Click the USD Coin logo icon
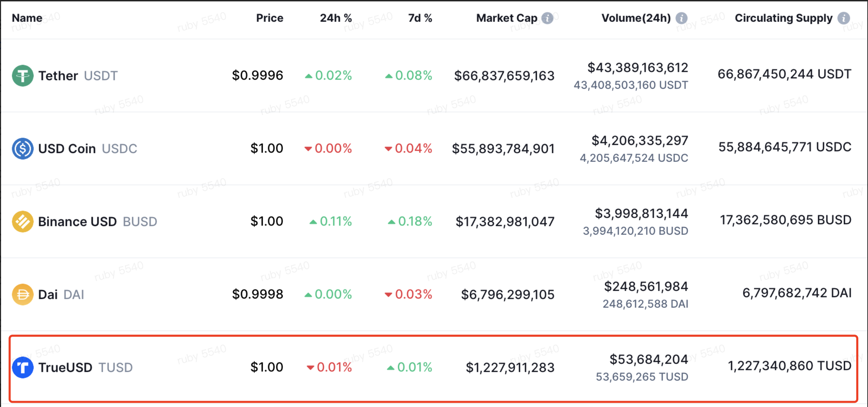This screenshot has height=407, width=868. (23, 149)
